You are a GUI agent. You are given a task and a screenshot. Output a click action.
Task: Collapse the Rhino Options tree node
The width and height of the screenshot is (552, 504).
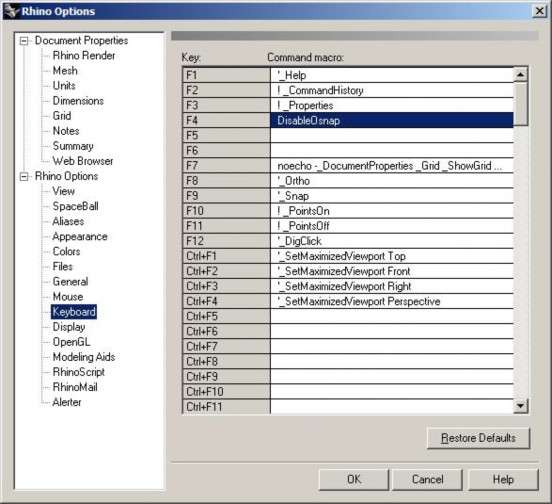coord(24,176)
